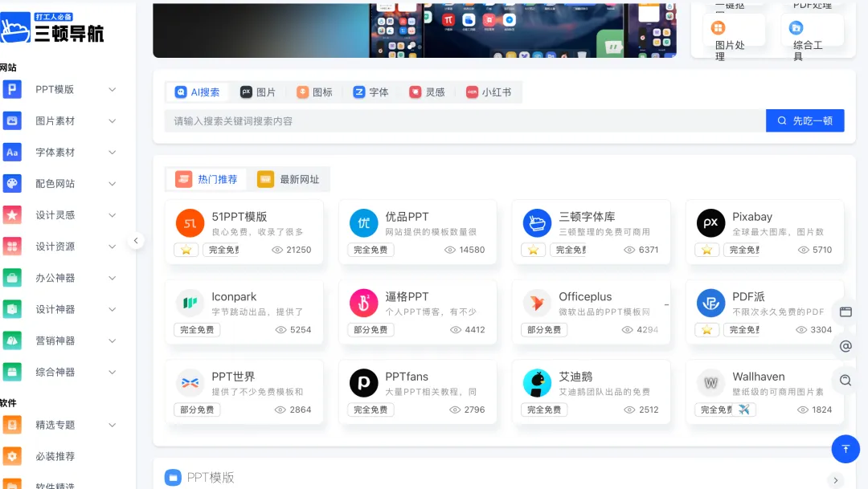868x489 pixels.
Task: Open the PPT模版 sidebar category icon
Action: coord(12,89)
